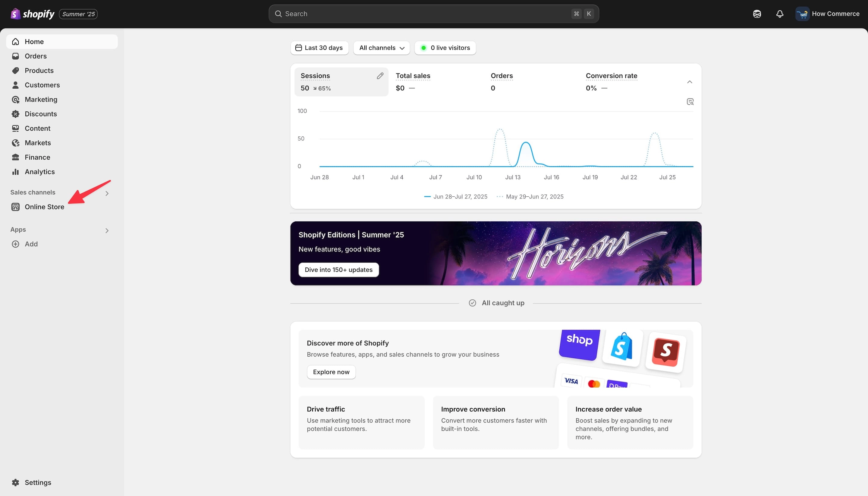Click the Analytics bar chart icon
This screenshot has width=868, height=496.
coord(15,172)
